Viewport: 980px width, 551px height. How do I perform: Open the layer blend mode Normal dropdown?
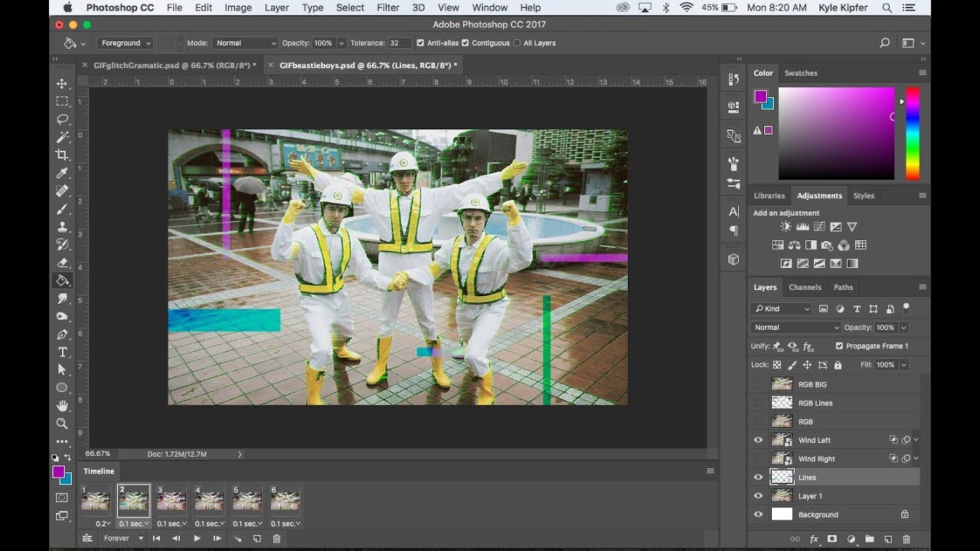click(796, 328)
